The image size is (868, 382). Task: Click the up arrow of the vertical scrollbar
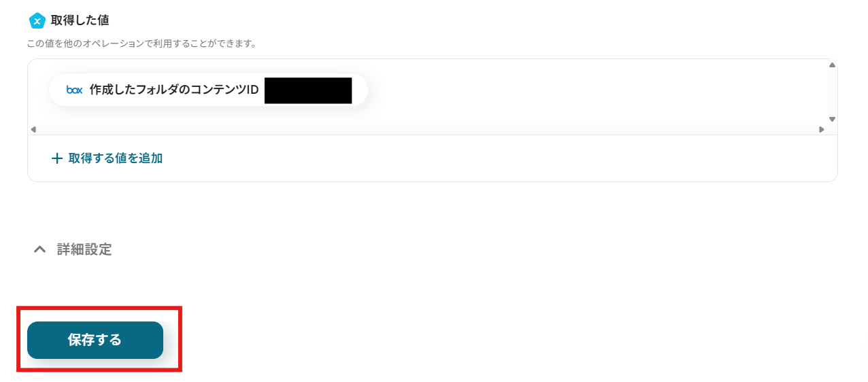pos(832,65)
